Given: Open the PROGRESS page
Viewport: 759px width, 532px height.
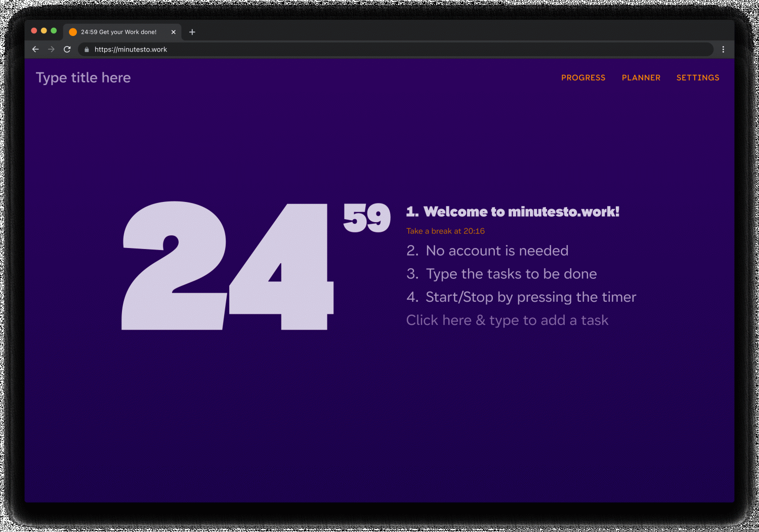Looking at the screenshot, I should click(583, 77).
